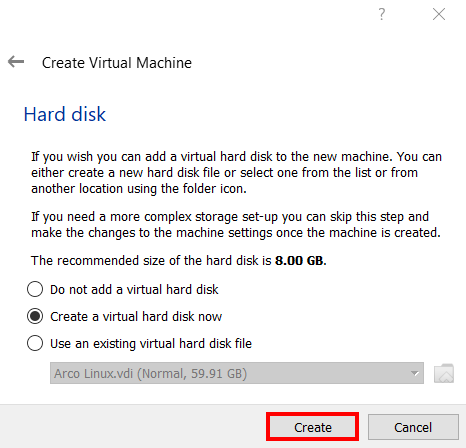Viewport: 466px width, 448px height.
Task: Open help via the question mark icon
Action: click(382, 14)
